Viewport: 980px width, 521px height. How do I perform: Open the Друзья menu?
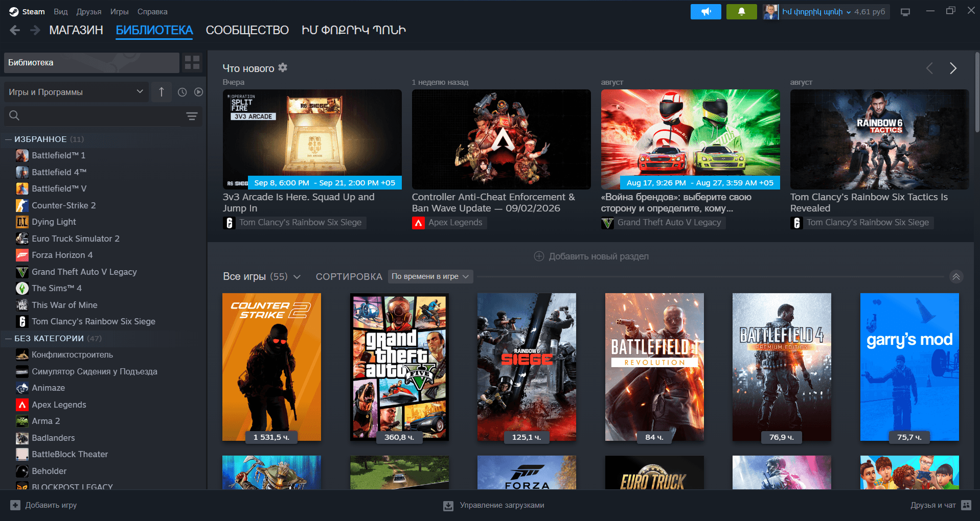89,11
